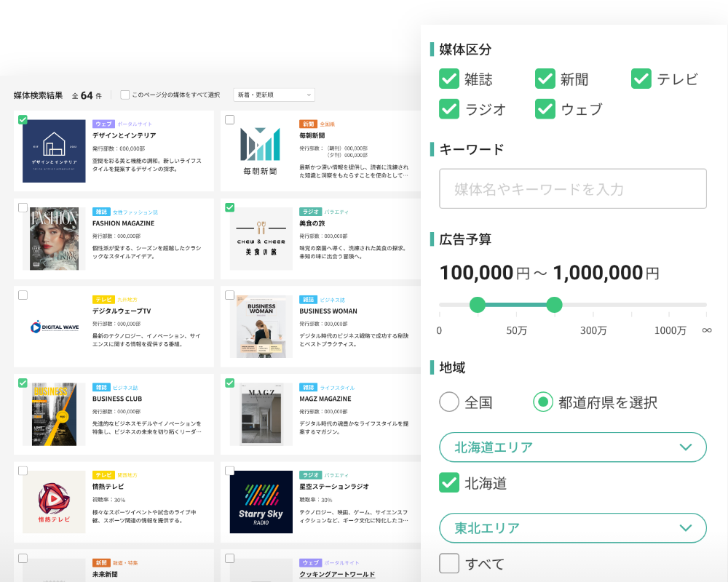Viewport: 728px width, 582px height.
Task: Uncheck the 雑誌 media type checkbox
Action: click(x=449, y=79)
